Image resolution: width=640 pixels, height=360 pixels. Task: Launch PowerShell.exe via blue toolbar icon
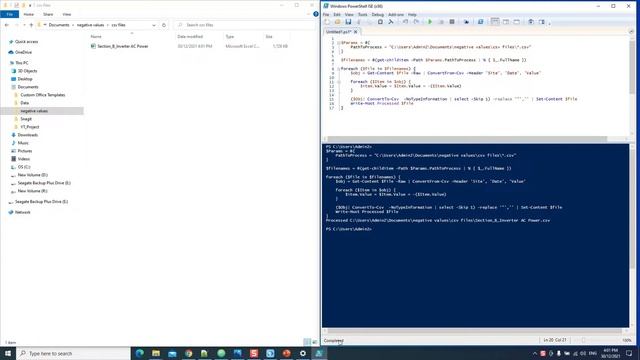(480, 22)
